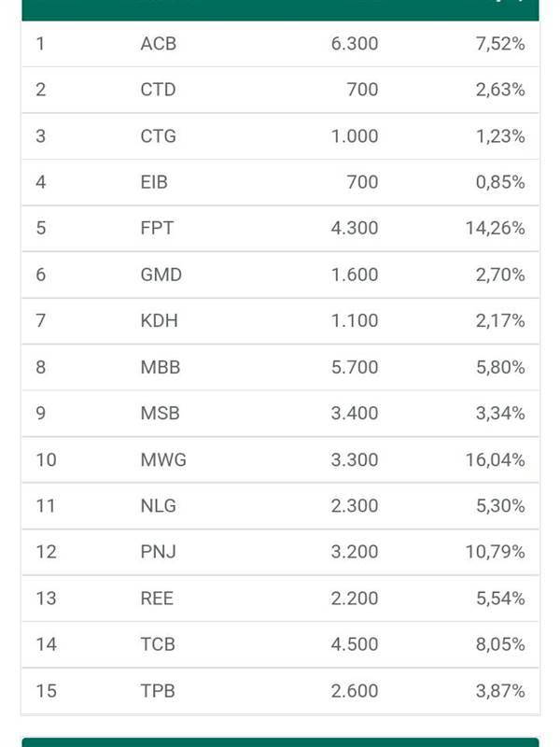
Task: Click the CTD ticker symbol
Action: [x=158, y=90]
